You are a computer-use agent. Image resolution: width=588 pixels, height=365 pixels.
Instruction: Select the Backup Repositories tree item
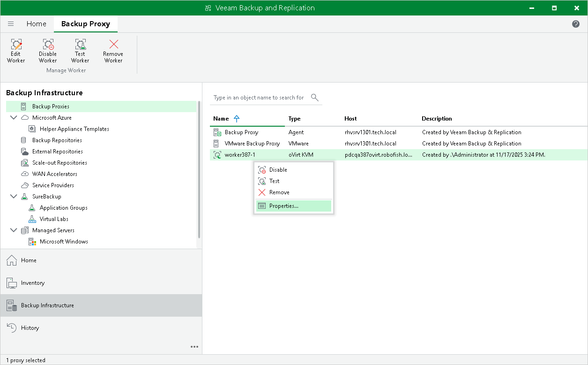point(57,140)
